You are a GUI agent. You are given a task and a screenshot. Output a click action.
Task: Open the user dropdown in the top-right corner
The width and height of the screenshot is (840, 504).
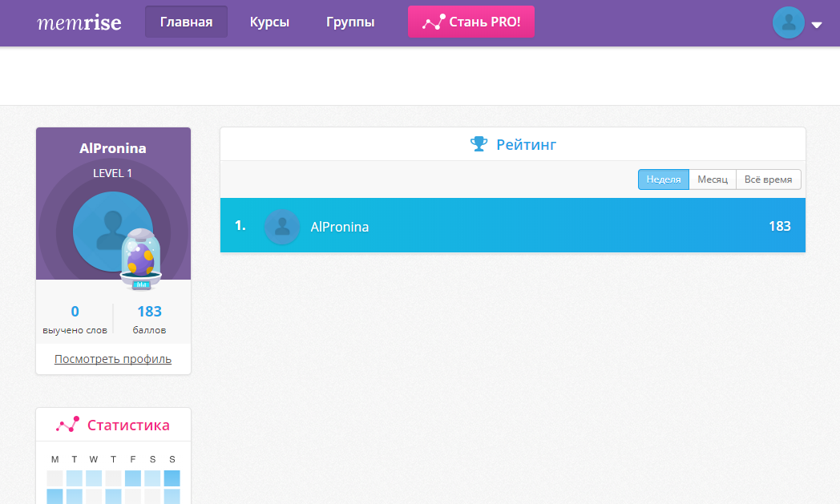[x=817, y=25]
